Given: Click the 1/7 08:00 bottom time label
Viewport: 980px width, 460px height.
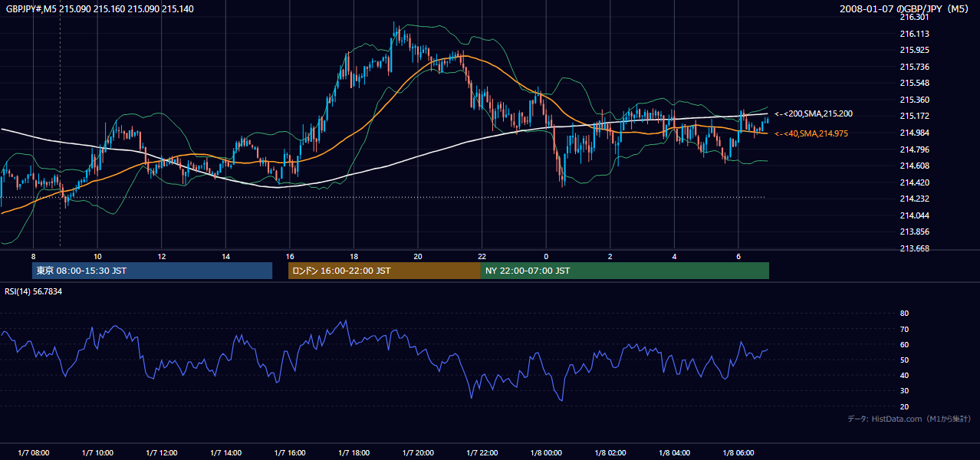Looking at the screenshot, I should [x=33, y=453].
